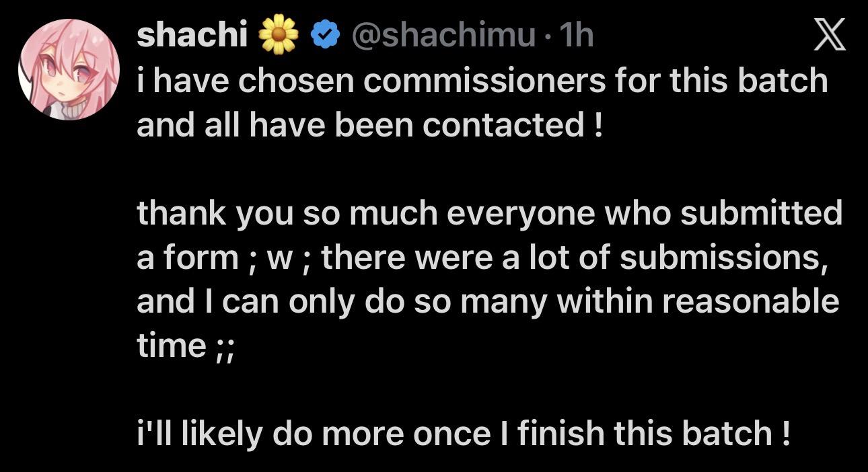
Task: Click the line "i'll likely do more once"
Action: 463,434
